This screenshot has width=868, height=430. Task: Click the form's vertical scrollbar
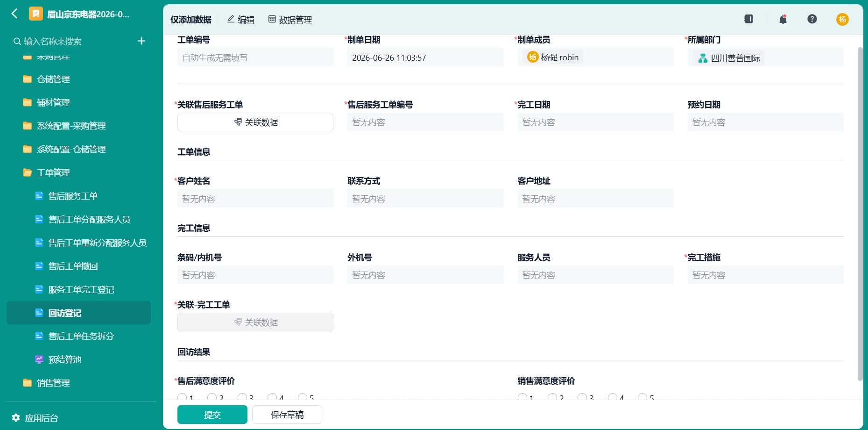(860, 214)
